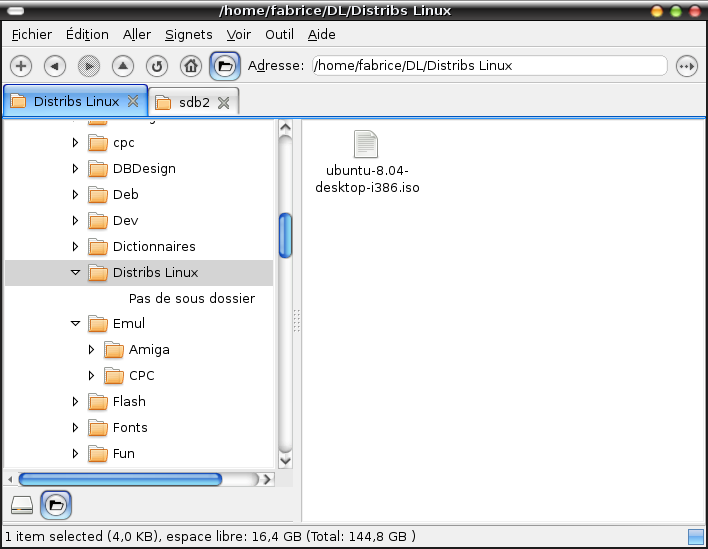Select the lowercase cpc folder icon in tree
Screen dimensions: 708x549
[98, 143]
